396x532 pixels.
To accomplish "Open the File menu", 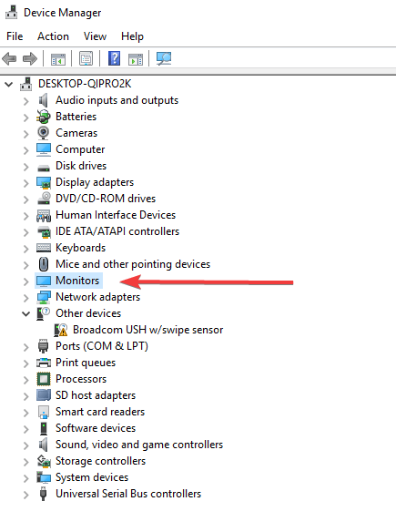I will (15, 36).
